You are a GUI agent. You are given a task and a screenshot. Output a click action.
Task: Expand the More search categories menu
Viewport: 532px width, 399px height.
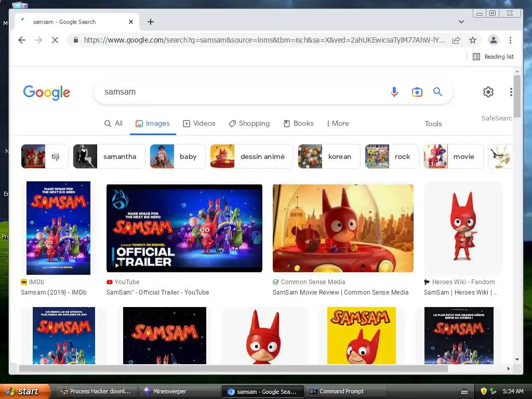point(338,124)
